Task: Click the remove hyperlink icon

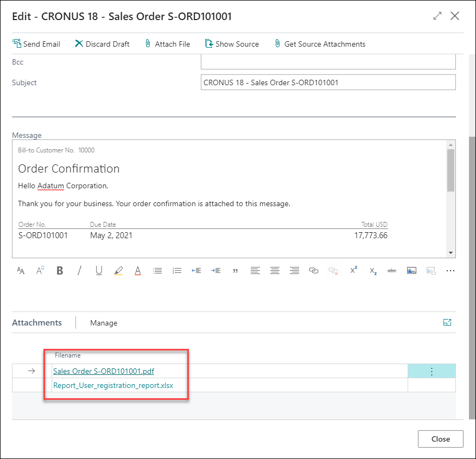Action: (333, 271)
